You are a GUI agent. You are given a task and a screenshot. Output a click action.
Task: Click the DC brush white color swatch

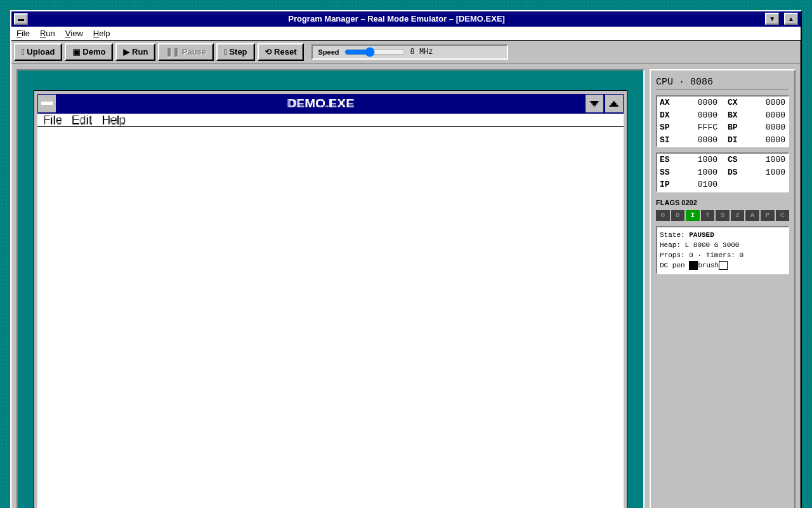723,265
